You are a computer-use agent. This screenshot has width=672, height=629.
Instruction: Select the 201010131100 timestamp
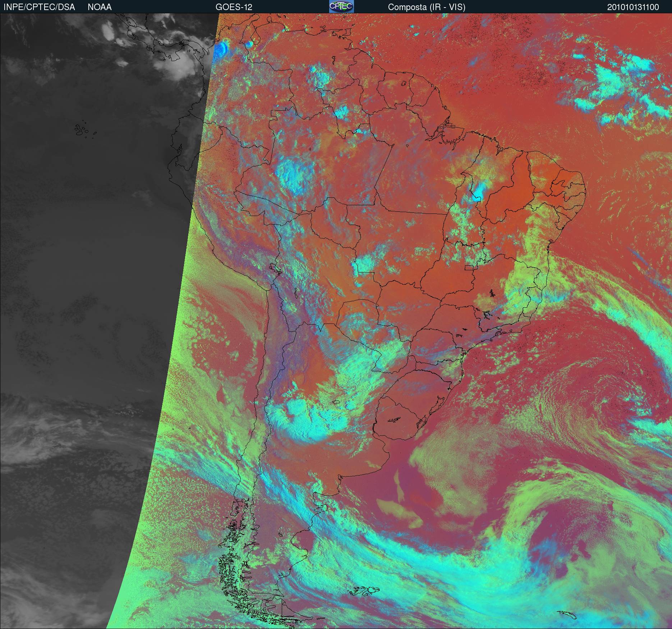(633, 7)
